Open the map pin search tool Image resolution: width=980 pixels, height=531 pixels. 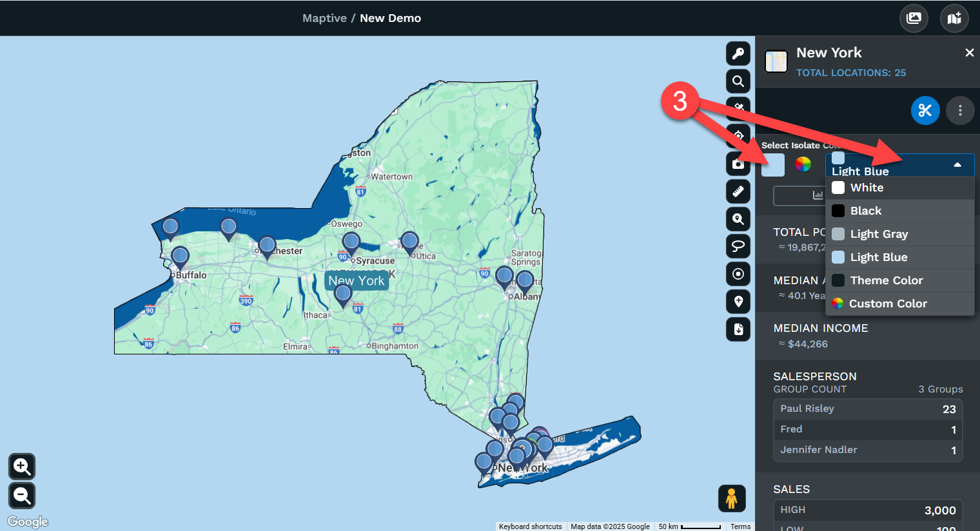[738, 219]
